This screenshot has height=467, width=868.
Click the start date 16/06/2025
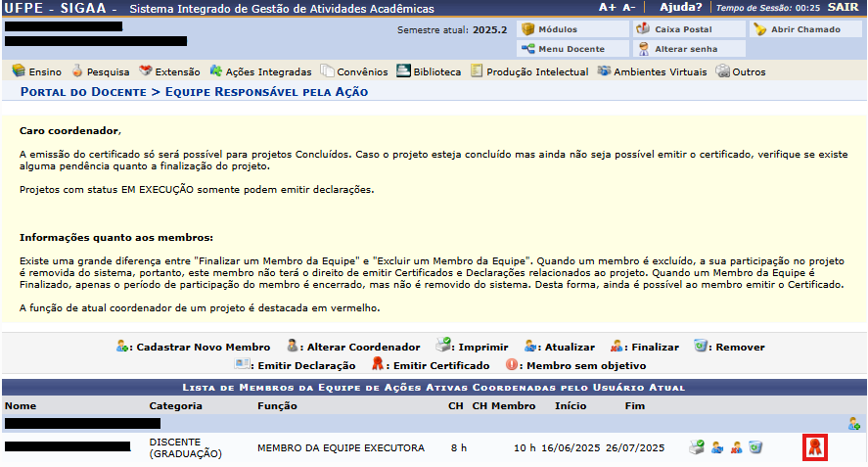(571, 447)
